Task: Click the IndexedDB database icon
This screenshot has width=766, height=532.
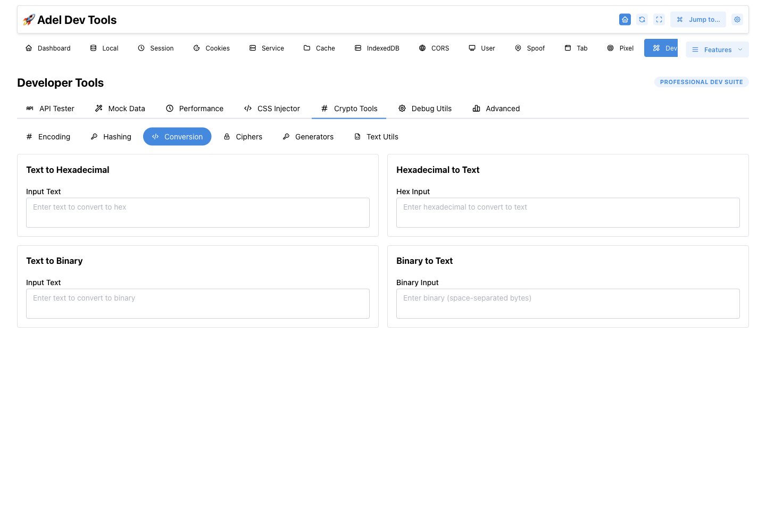Action: [x=358, y=48]
